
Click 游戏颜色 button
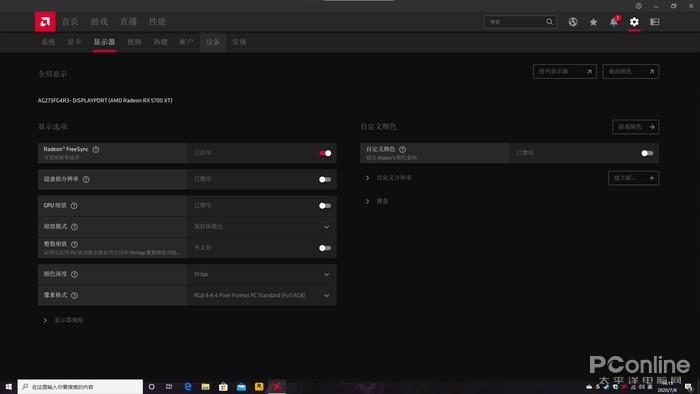(636, 127)
